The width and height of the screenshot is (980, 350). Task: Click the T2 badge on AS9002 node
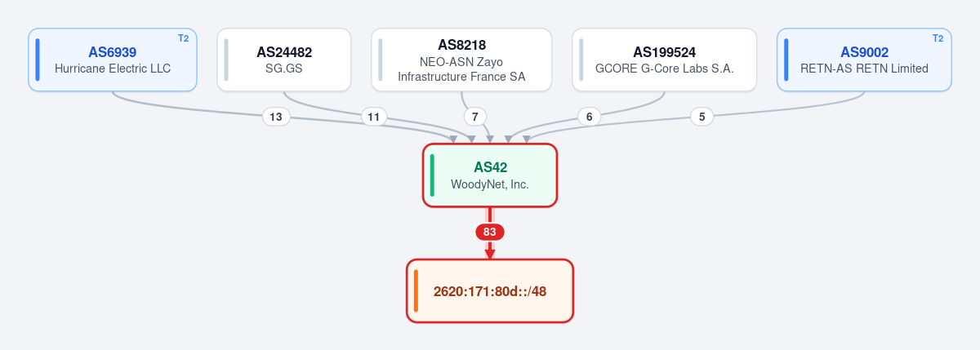click(x=938, y=38)
